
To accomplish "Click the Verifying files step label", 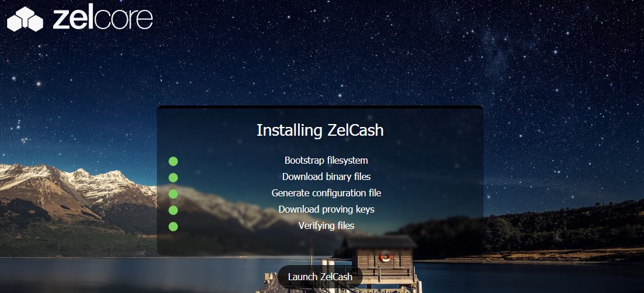I will pos(326,225).
